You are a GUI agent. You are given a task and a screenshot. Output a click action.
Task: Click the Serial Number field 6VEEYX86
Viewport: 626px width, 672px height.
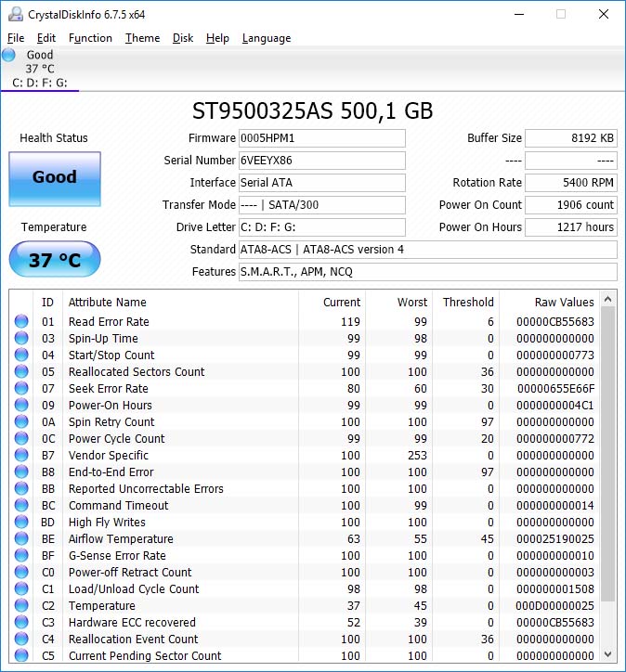(322, 161)
